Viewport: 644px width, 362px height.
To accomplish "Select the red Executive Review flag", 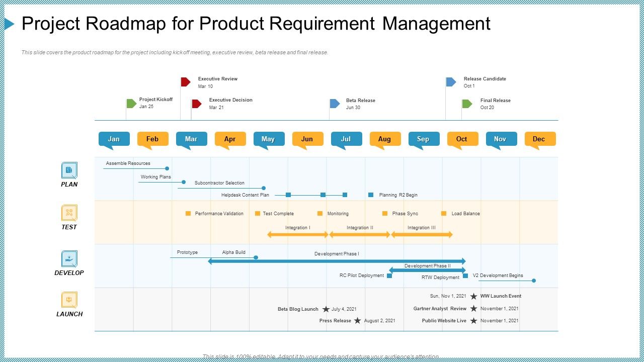I will [x=186, y=81].
